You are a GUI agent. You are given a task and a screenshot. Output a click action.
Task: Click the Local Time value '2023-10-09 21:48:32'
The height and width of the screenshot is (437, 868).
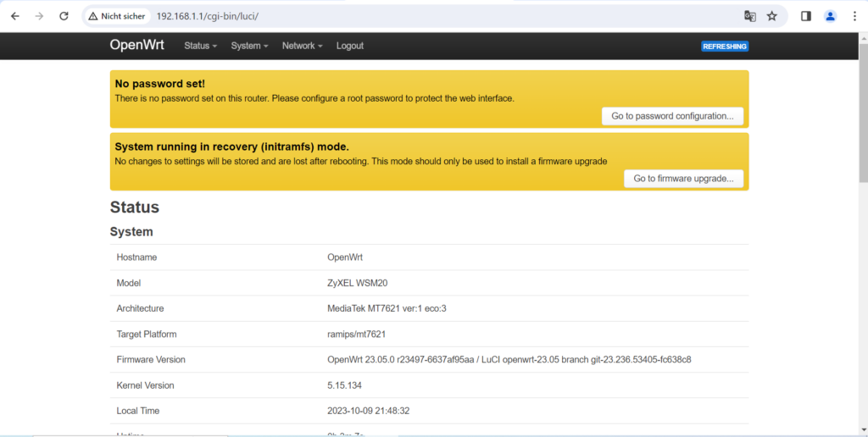[x=368, y=411]
